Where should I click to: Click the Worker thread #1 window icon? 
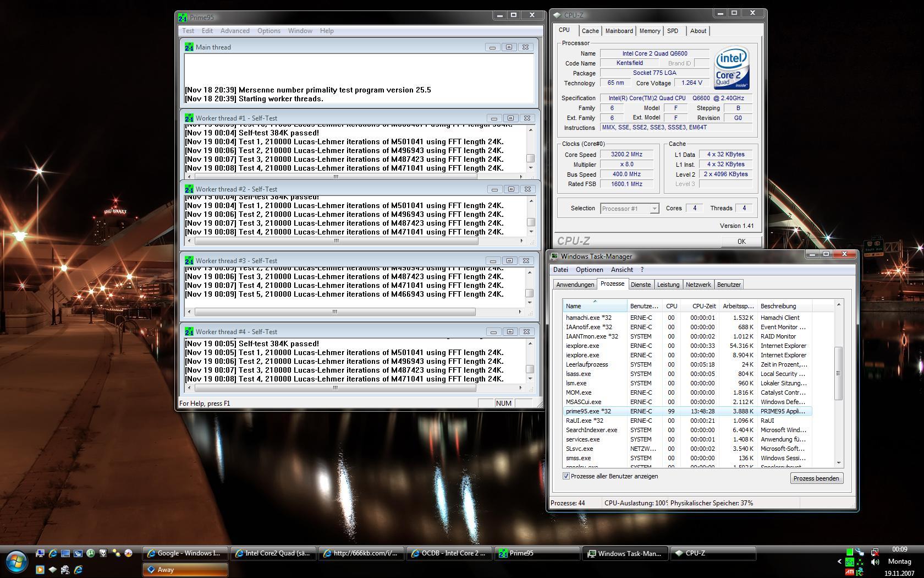189,118
